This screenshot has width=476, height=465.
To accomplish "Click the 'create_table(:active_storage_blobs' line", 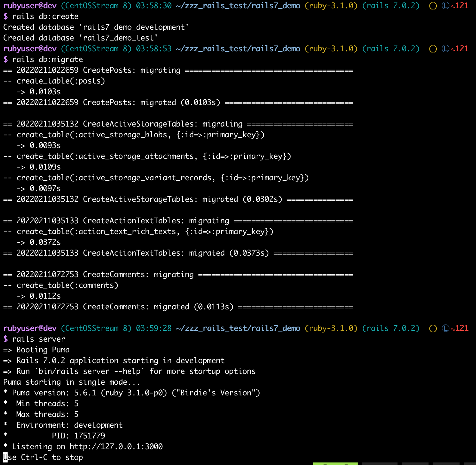I will (x=134, y=135).
